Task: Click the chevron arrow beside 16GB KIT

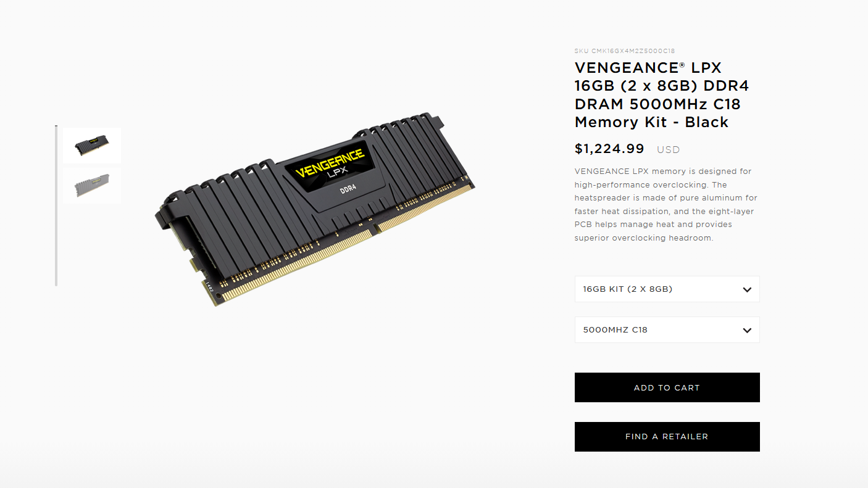Action: (747, 289)
